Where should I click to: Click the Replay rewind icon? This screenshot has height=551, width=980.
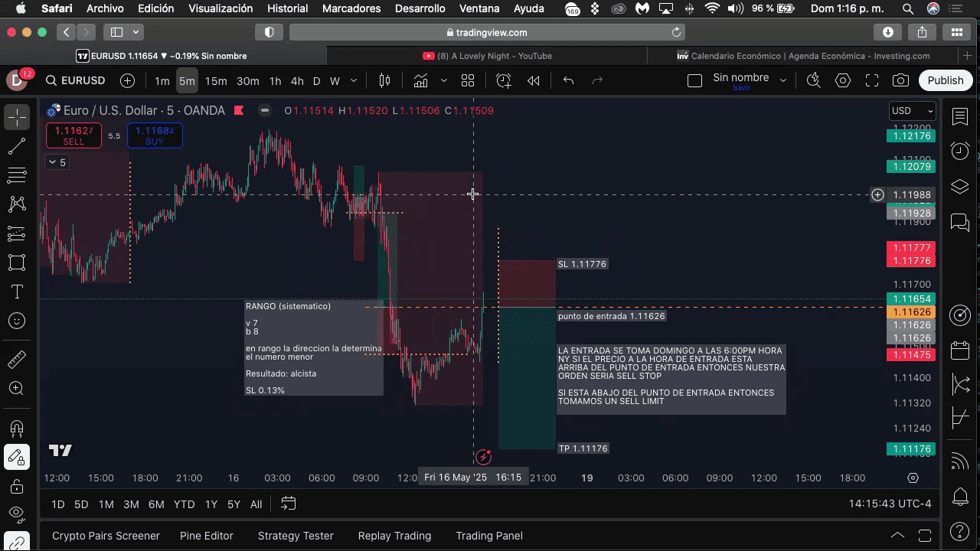[534, 80]
